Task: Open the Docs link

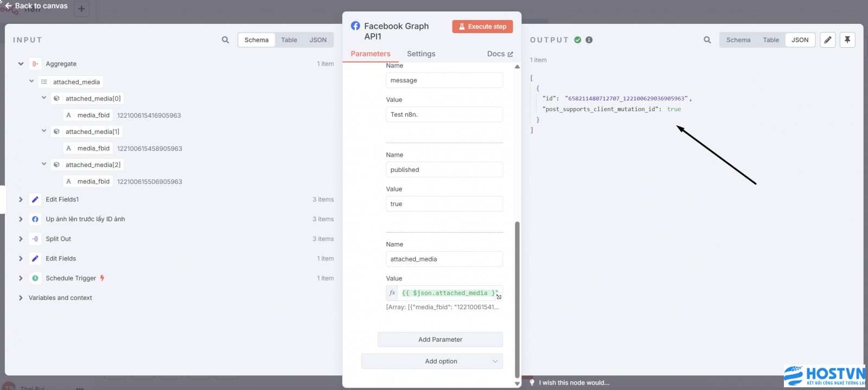Action: [x=500, y=54]
